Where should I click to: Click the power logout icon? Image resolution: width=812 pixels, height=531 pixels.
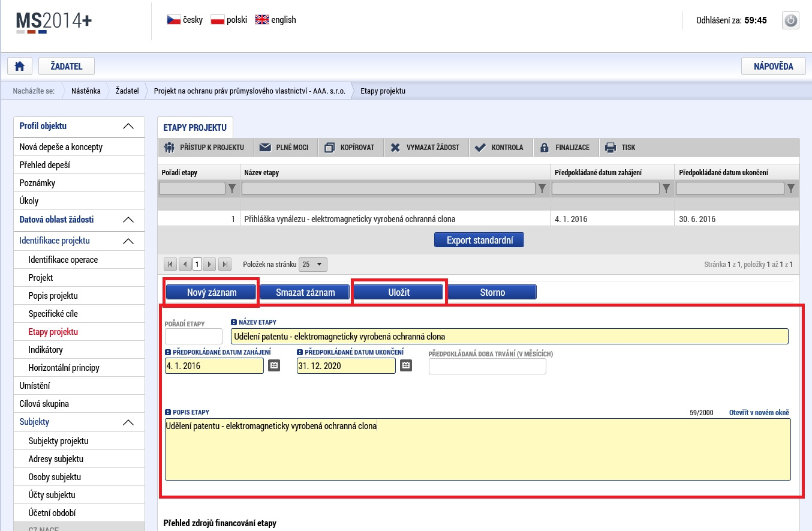pyautogui.click(x=791, y=20)
